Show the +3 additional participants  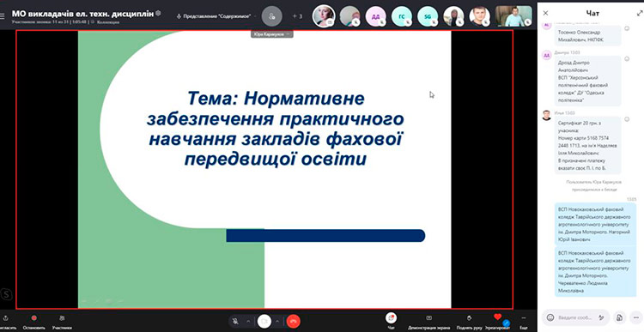coord(297,16)
